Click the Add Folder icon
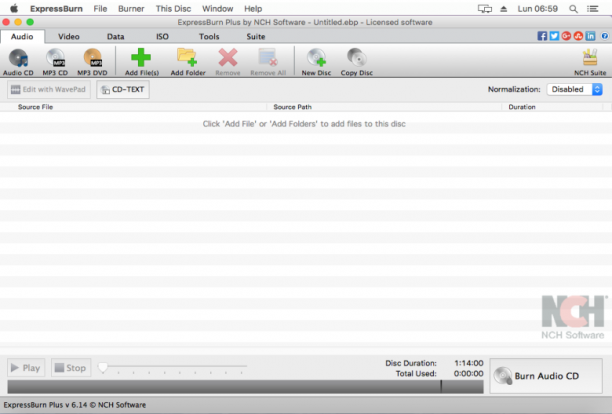This screenshot has width=612, height=414. (x=187, y=57)
